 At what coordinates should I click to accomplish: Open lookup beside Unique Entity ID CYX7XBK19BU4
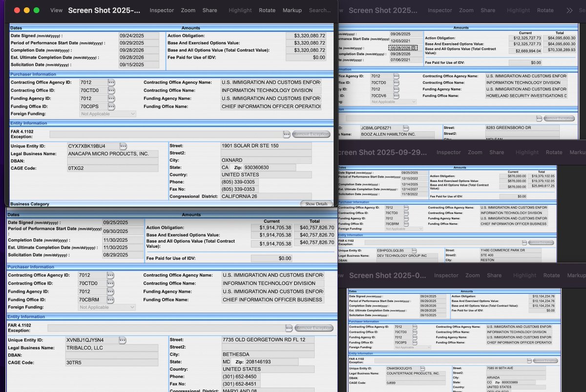[x=123, y=146]
